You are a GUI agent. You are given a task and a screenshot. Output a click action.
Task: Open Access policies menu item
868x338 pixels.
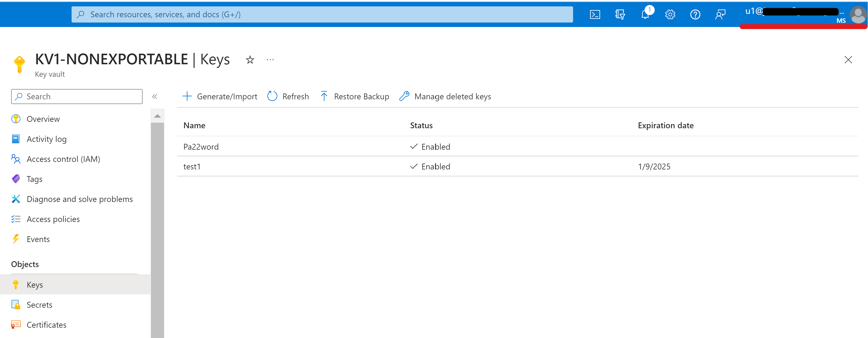click(53, 219)
